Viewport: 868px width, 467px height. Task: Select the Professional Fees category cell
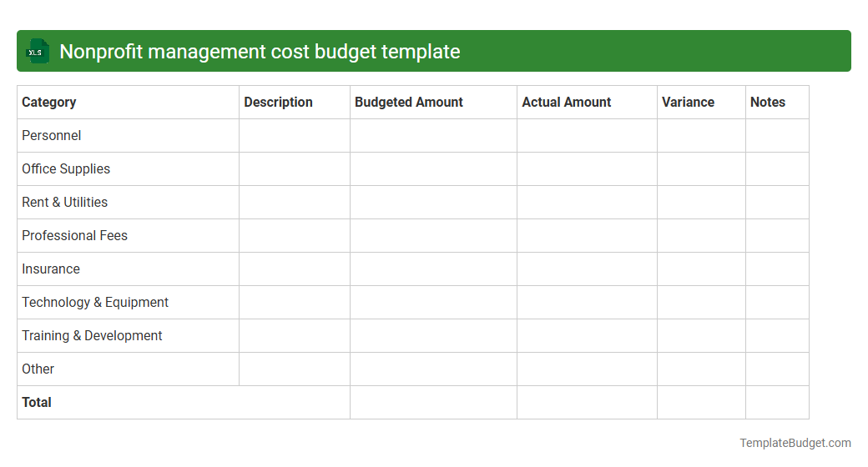[x=128, y=236]
